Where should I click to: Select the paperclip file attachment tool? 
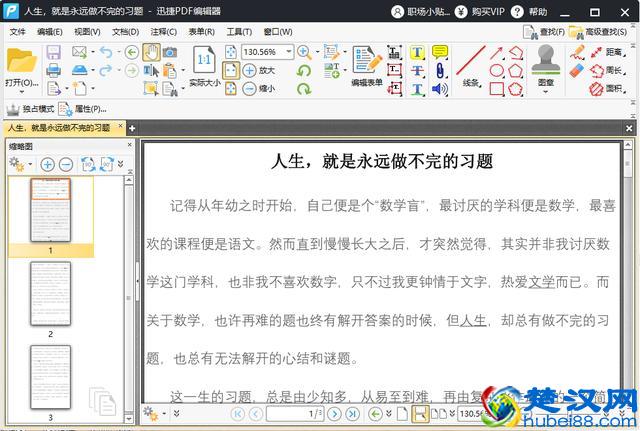tap(440, 70)
